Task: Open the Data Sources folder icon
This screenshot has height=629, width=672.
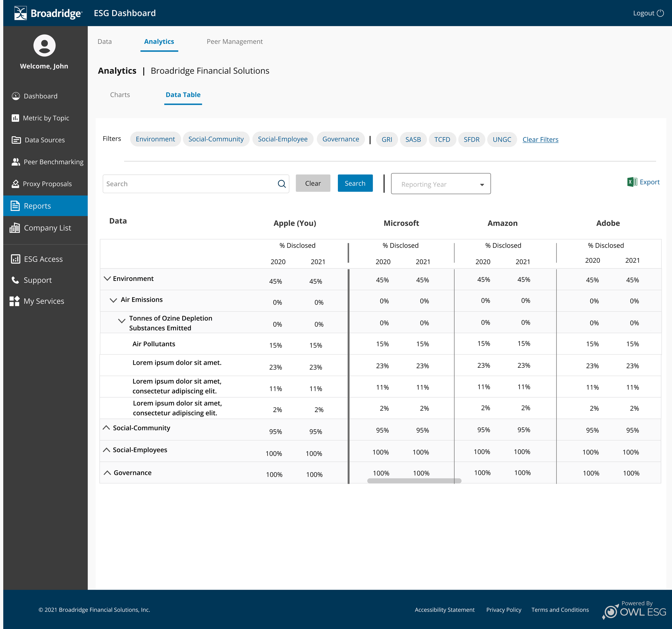Action: tap(16, 140)
